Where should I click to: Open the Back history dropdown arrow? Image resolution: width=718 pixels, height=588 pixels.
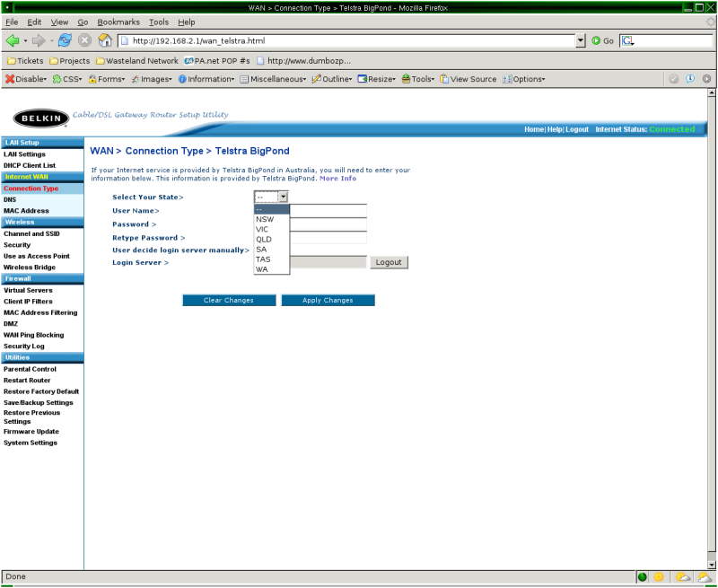click(x=25, y=40)
